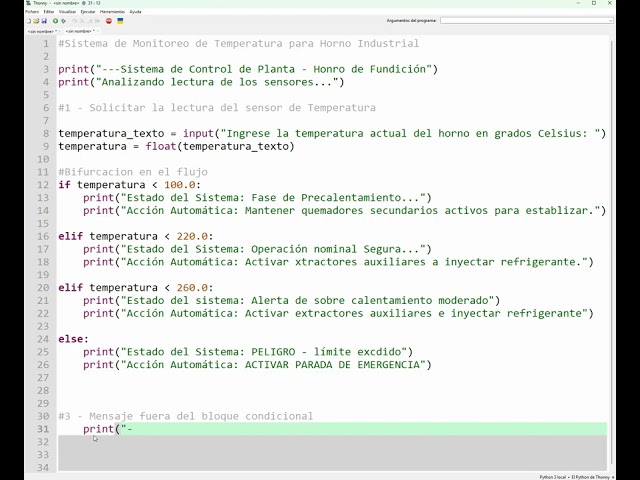
Task: Stop the program with the red Stop icon
Action: 109,21
